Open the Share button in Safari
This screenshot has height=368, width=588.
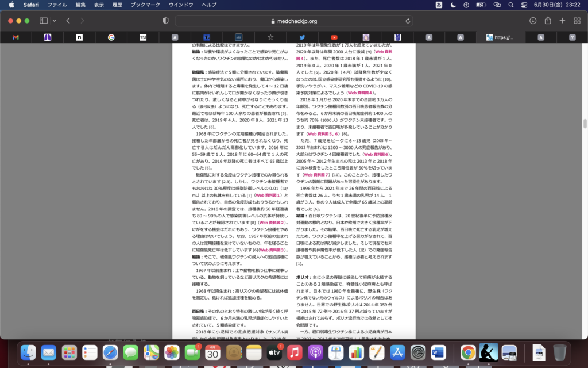coord(548,21)
